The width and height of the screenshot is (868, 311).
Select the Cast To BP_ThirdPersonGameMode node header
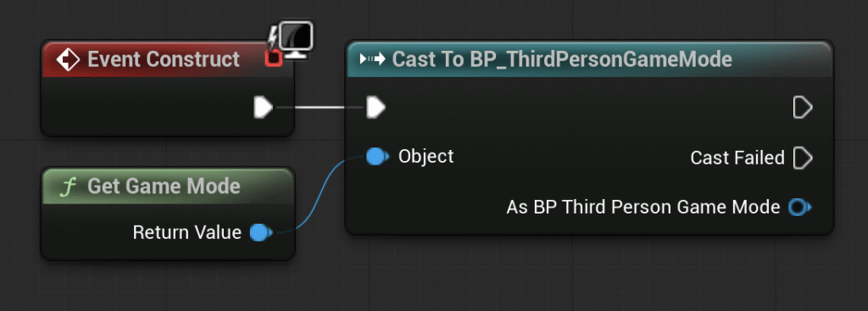click(x=589, y=58)
